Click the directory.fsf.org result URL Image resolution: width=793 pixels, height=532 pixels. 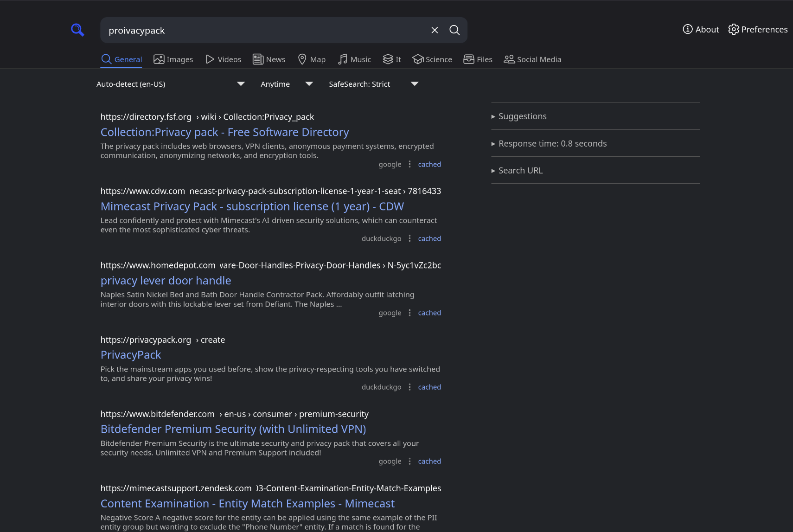(207, 117)
